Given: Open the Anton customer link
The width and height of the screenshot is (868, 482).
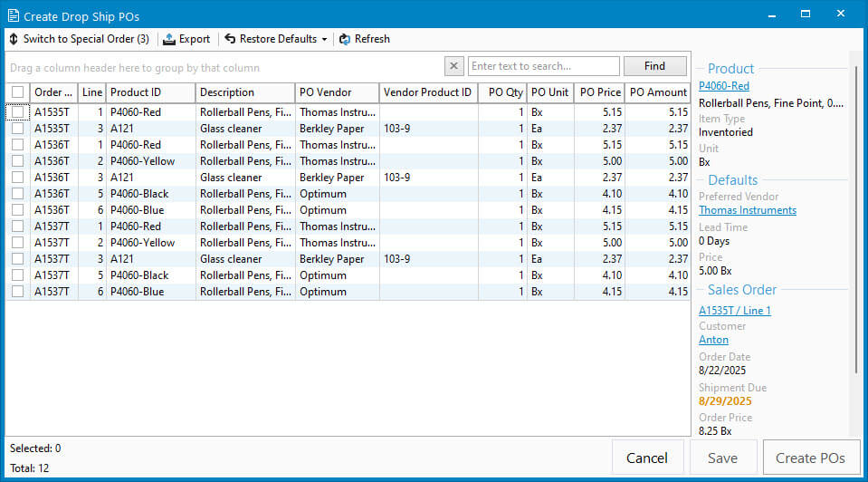Looking at the screenshot, I should click(x=713, y=340).
